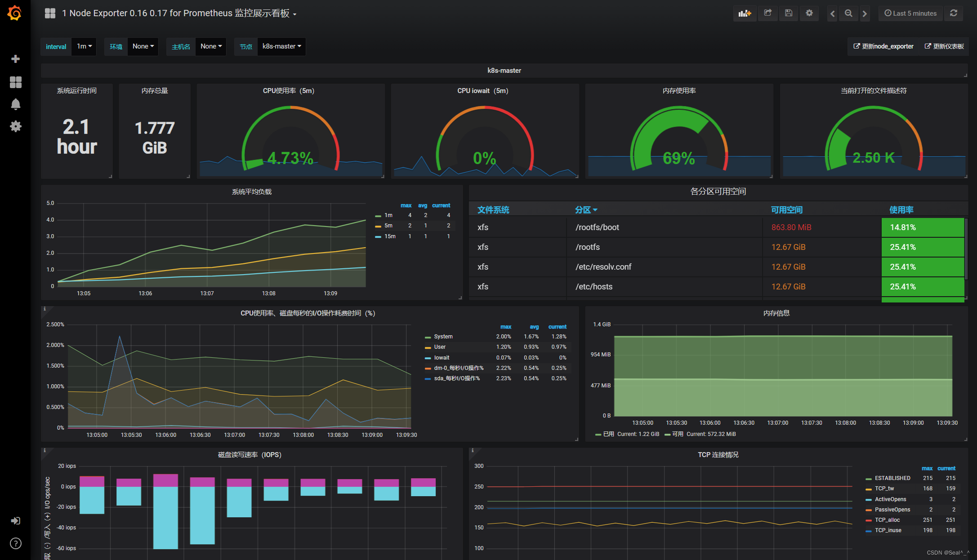
Task: Sort TCP legend by max column
Action: pyautogui.click(x=927, y=468)
